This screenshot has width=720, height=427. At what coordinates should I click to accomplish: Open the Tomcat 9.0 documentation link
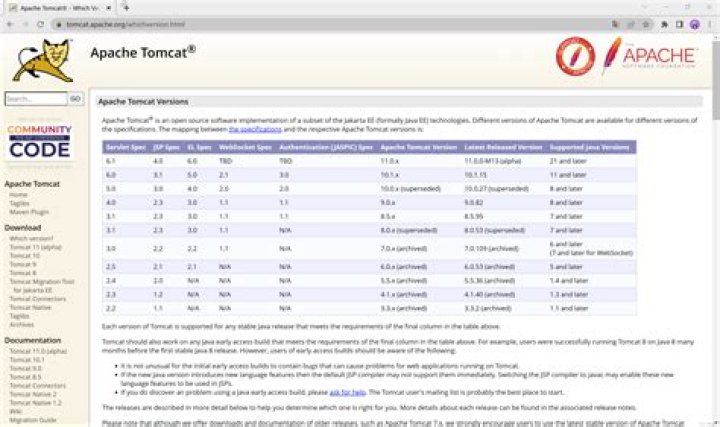[26, 369]
